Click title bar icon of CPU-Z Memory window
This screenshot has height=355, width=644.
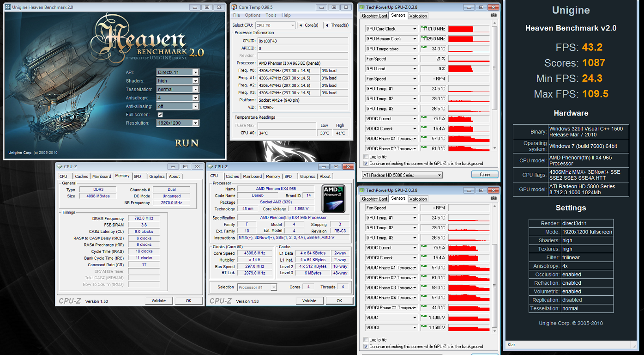(59, 166)
